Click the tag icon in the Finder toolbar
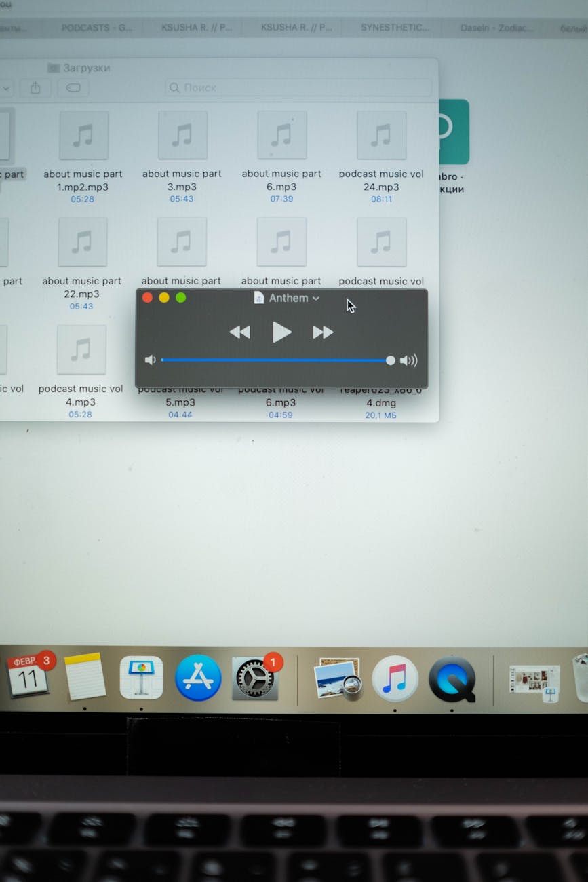 (74, 88)
